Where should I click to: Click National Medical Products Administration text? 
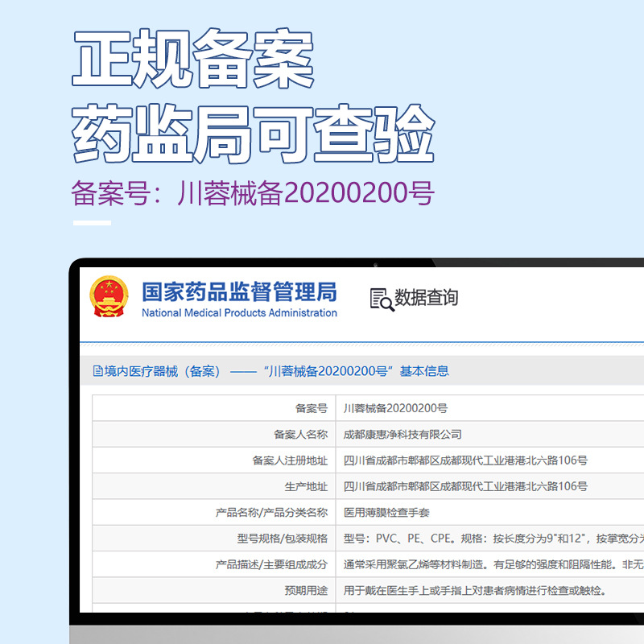239,313
